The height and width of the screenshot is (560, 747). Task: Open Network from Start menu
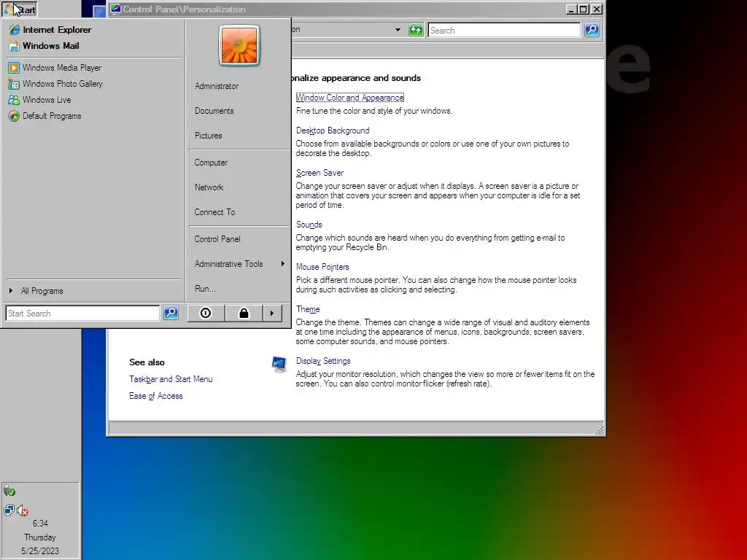point(209,187)
